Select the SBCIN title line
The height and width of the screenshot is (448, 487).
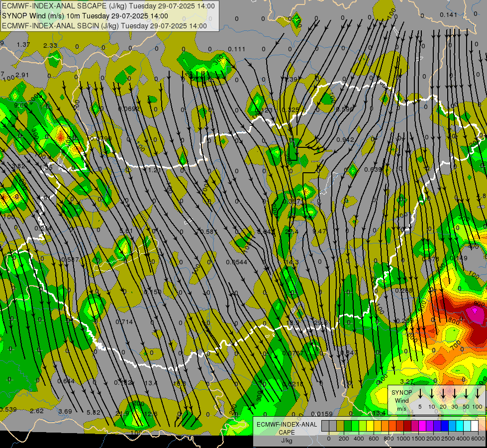click(104, 26)
